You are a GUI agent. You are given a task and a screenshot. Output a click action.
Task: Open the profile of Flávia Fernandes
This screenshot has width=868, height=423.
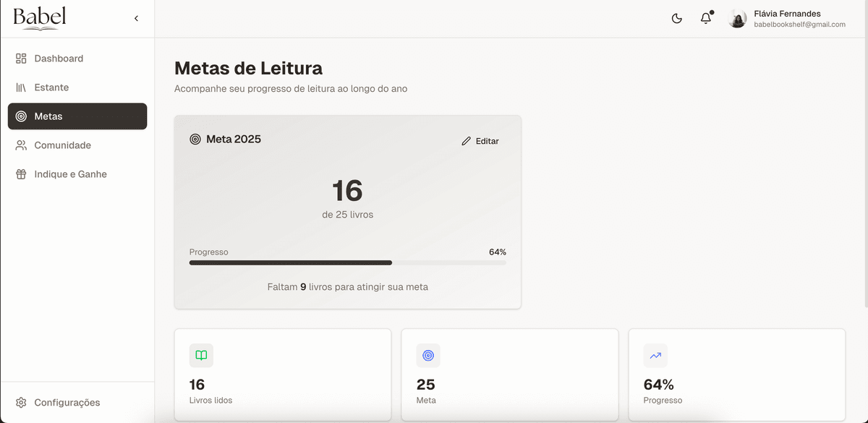[x=737, y=19]
